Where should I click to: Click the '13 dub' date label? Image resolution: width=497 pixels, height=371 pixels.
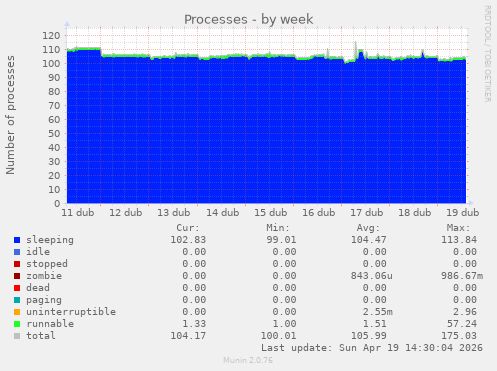(174, 213)
